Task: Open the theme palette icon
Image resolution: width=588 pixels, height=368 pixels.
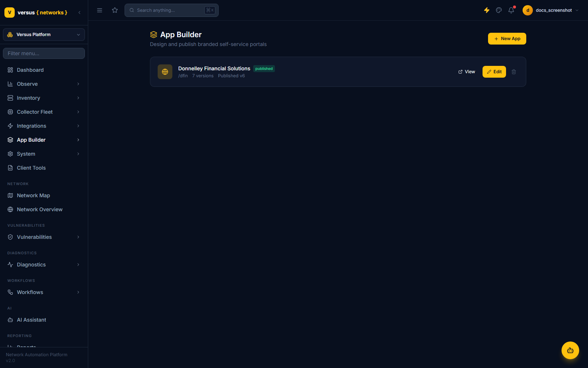Action: 499,10
